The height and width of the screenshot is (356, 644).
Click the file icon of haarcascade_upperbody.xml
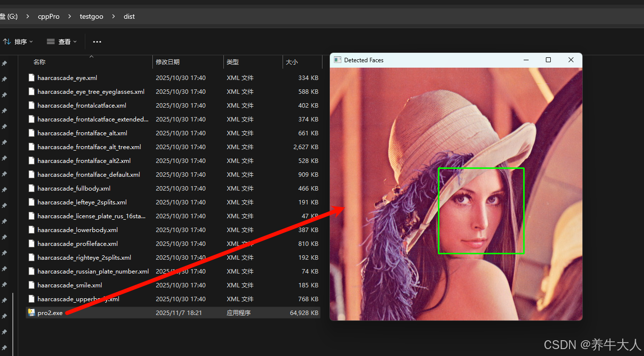click(32, 299)
